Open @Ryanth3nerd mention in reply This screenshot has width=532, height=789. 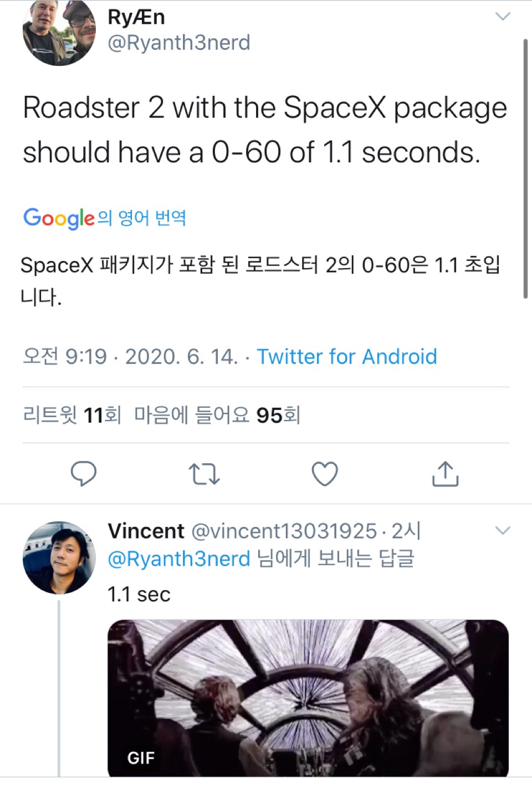click(x=179, y=559)
